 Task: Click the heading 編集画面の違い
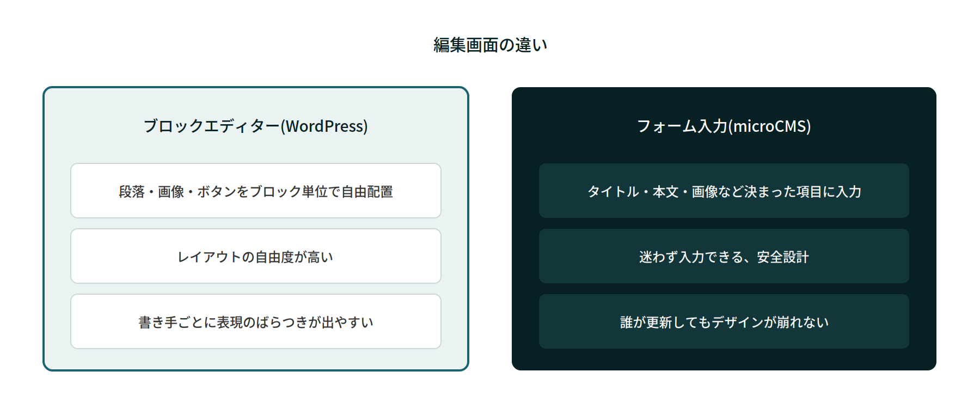pos(490,45)
